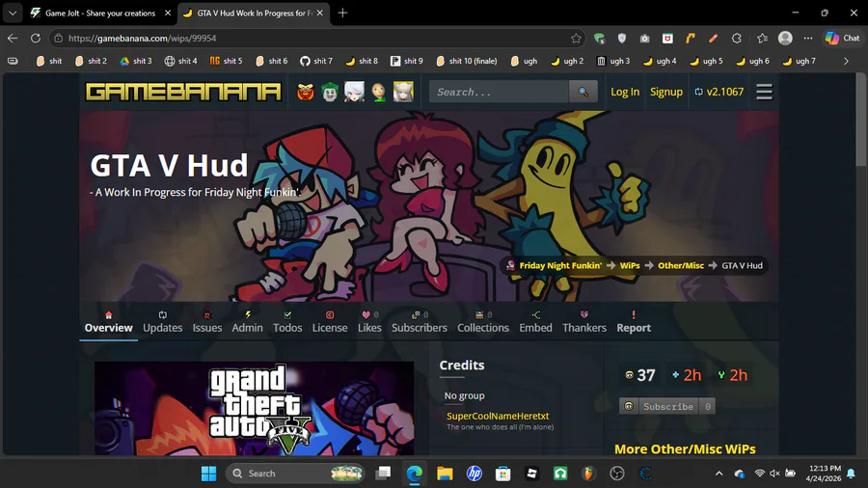Image resolution: width=868 pixels, height=488 pixels.
Task: Open the Signup link
Action: click(x=665, y=92)
